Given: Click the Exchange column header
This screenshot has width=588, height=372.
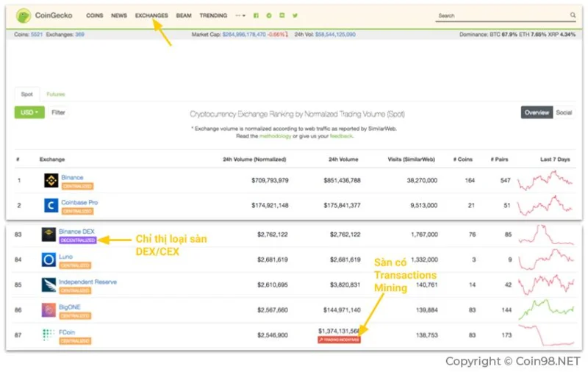Looking at the screenshot, I should [x=52, y=160].
